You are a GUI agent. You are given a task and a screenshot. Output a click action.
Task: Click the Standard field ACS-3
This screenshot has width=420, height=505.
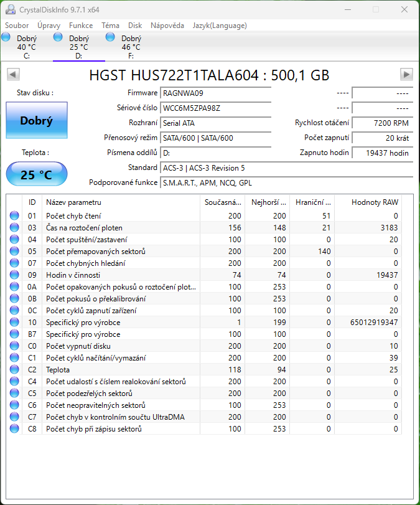point(286,168)
